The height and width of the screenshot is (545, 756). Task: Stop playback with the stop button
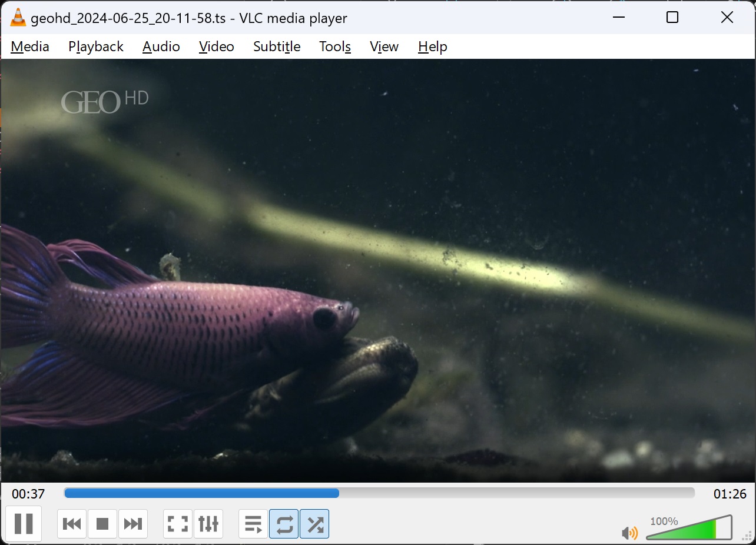coord(102,523)
